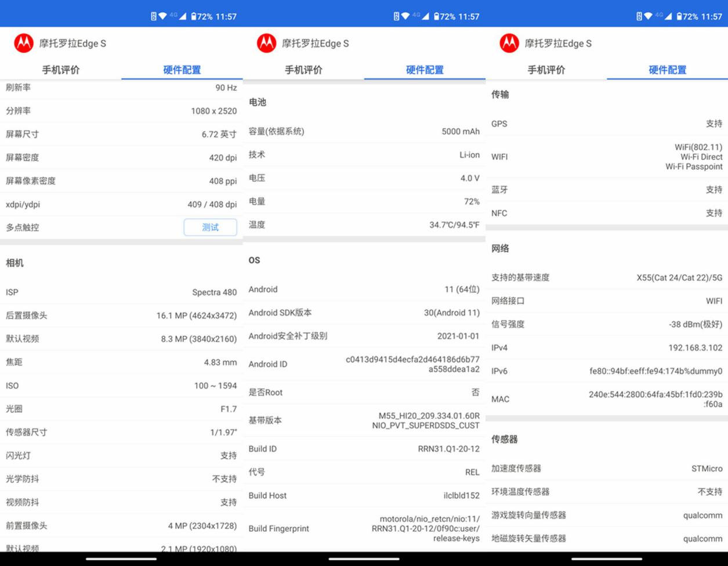
Task: Select the 游戏旋转向量传感器 qualcomm row
Action: [x=607, y=515]
